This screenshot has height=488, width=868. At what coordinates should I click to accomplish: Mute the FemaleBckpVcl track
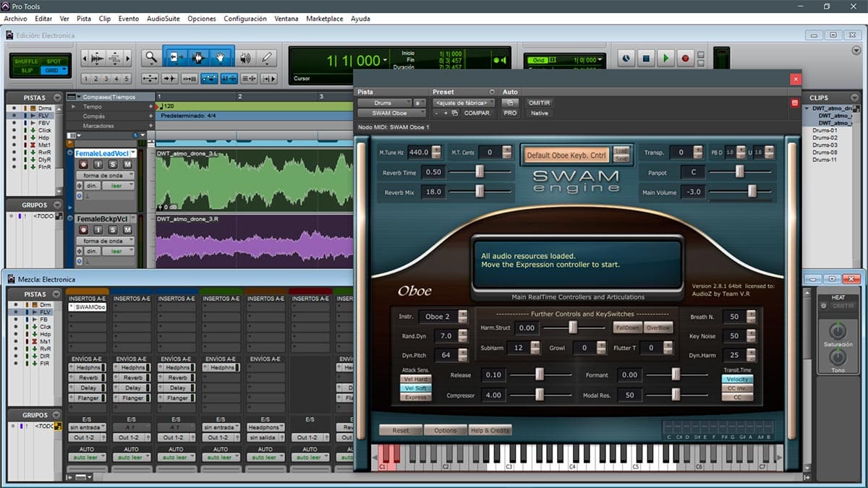tap(127, 229)
